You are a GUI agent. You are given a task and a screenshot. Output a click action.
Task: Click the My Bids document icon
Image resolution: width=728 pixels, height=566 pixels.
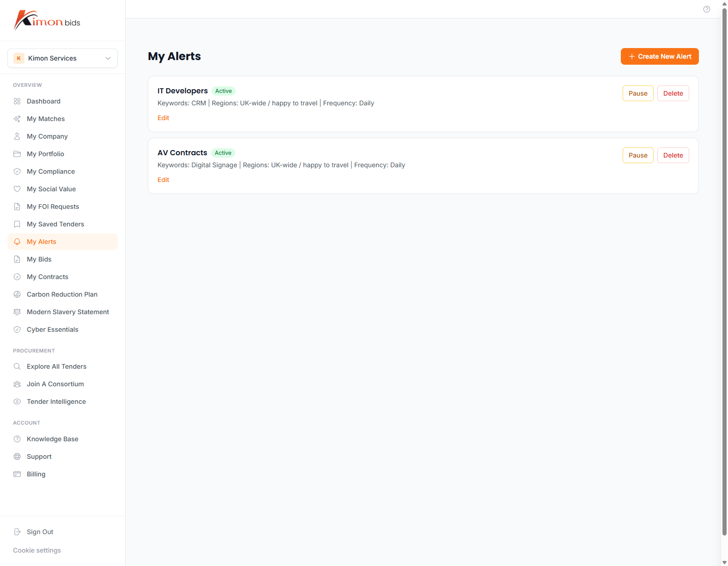click(17, 259)
